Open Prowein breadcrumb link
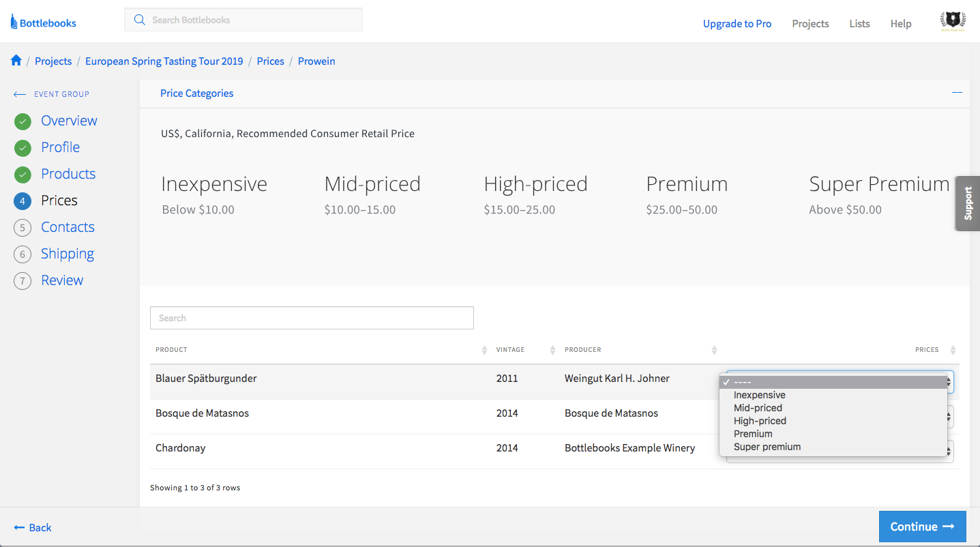Image resolution: width=980 pixels, height=547 pixels. pyautogui.click(x=316, y=61)
